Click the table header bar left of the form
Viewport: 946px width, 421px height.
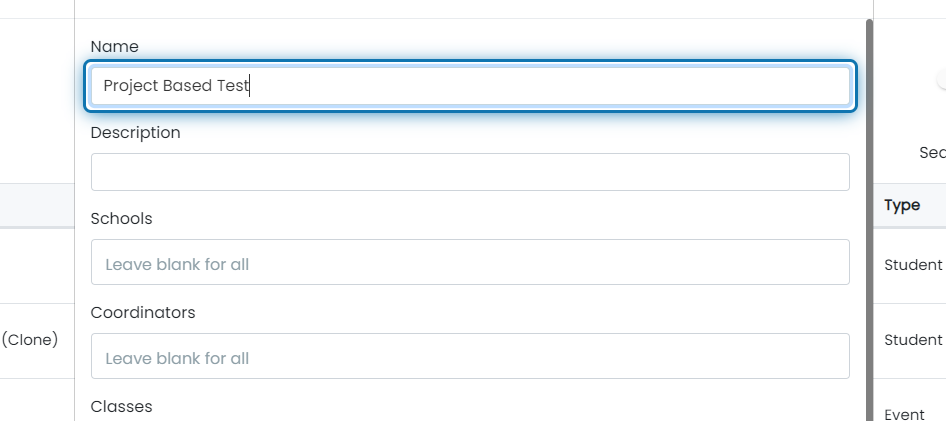(x=37, y=205)
